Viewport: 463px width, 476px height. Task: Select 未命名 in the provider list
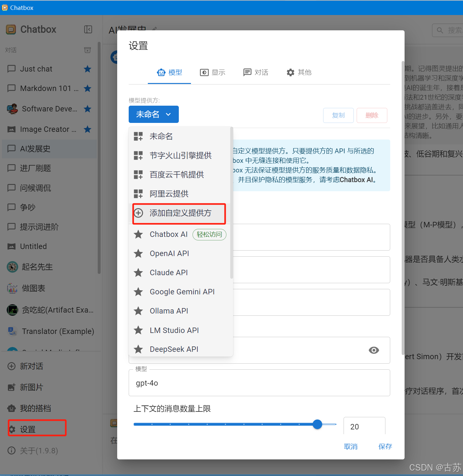pos(179,136)
